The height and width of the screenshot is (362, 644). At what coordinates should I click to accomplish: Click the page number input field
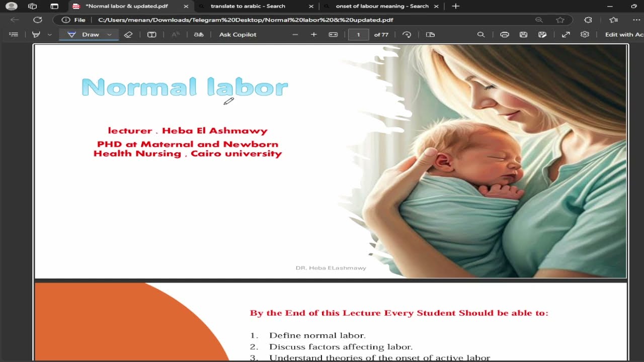(x=359, y=35)
